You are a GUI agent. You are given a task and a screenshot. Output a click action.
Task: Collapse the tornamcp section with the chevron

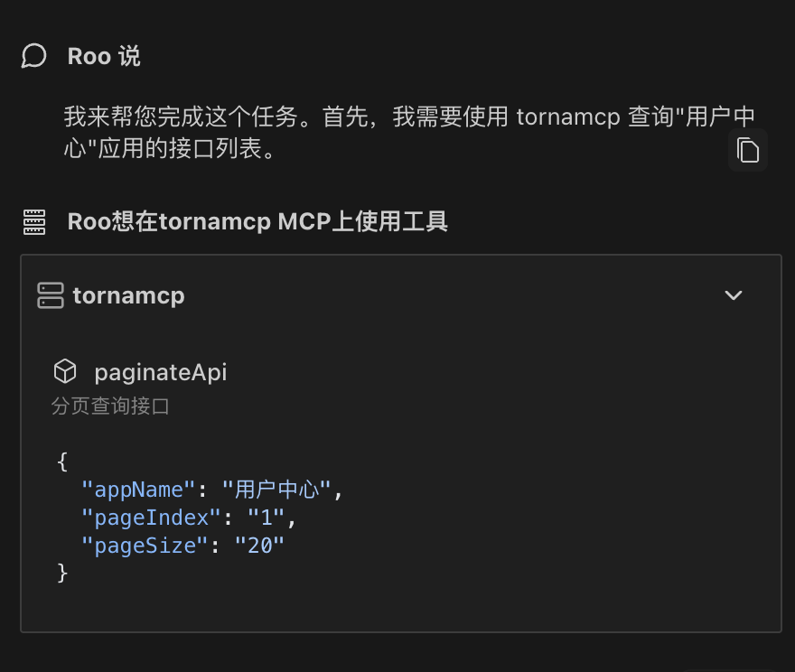click(x=734, y=295)
